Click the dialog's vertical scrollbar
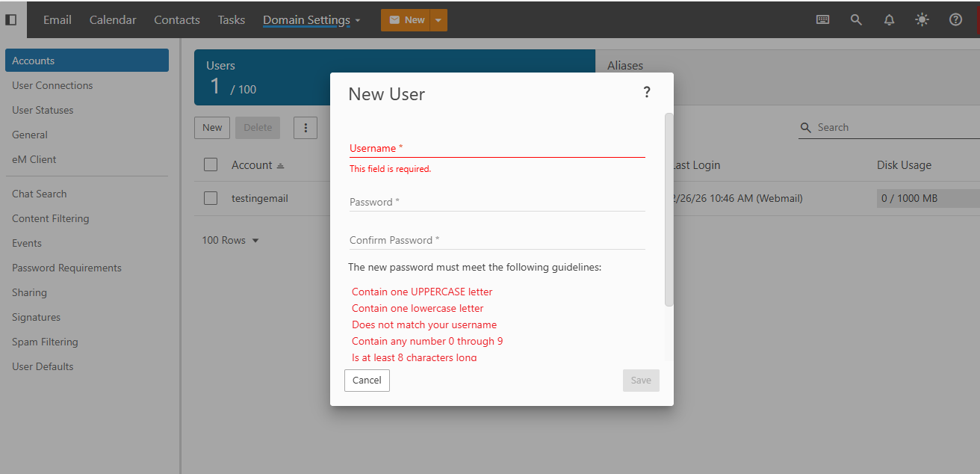 (x=669, y=209)
